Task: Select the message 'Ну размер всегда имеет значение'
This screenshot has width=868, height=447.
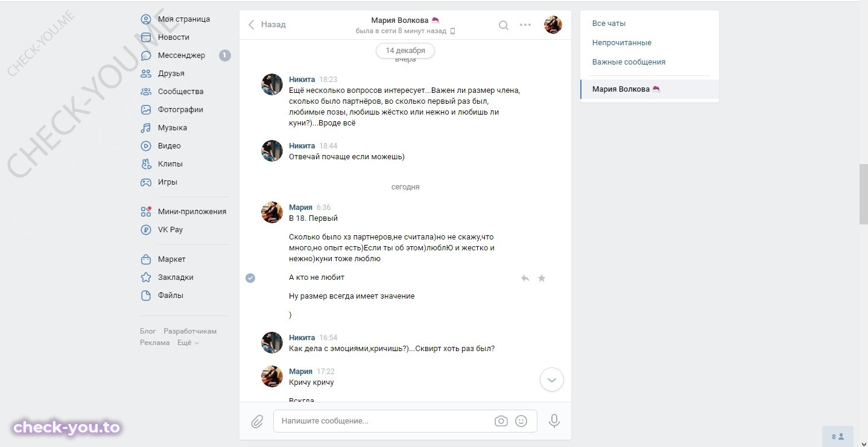Action: (352, 296)
